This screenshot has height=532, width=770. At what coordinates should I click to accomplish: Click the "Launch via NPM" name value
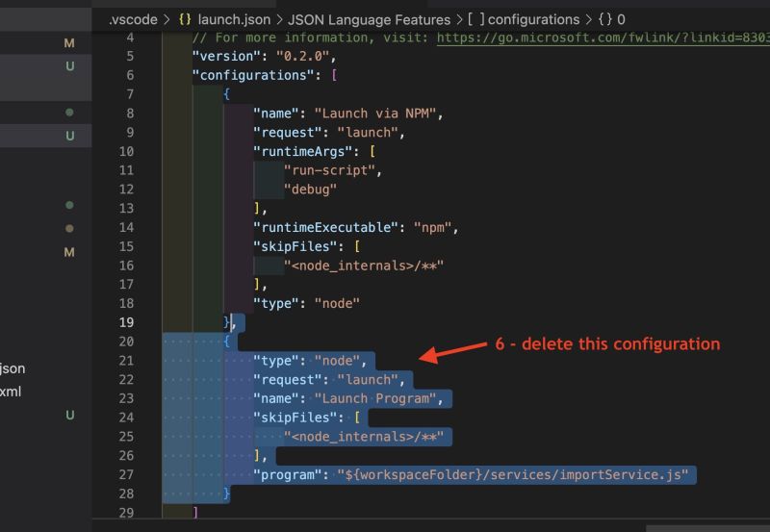click(375, 114)
